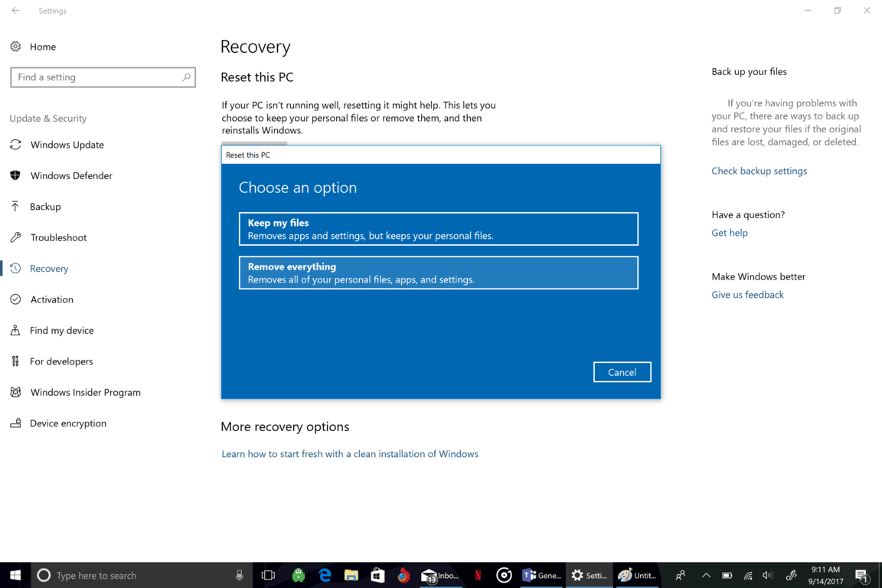Image resolution: width=882 pixels, height=588 pixels.
Task: Open Find my device page
Action: 62,330
